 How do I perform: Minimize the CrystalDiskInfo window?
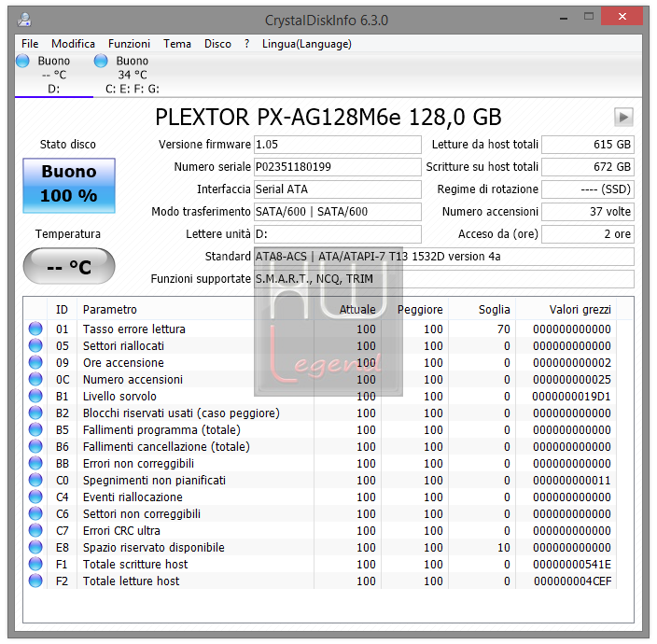[x=564, y=18]
